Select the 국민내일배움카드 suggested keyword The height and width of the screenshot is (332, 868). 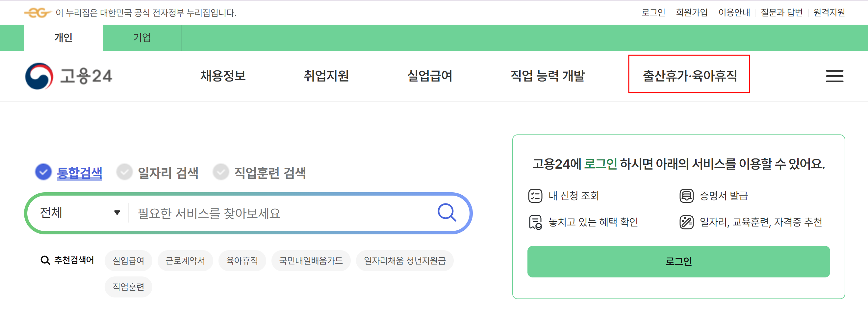(311, 261)
